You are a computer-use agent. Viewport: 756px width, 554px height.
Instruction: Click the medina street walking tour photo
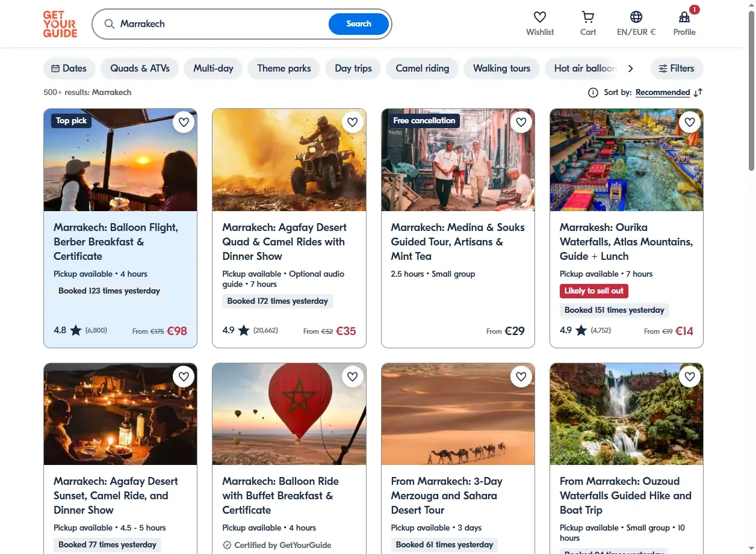pos(458,160)
